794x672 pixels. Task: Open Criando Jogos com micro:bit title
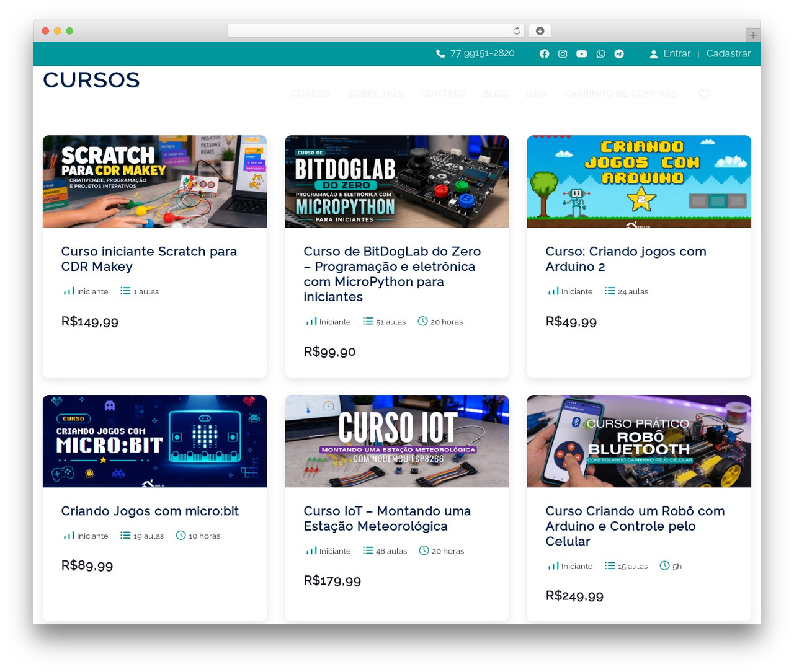pos(149,511)
